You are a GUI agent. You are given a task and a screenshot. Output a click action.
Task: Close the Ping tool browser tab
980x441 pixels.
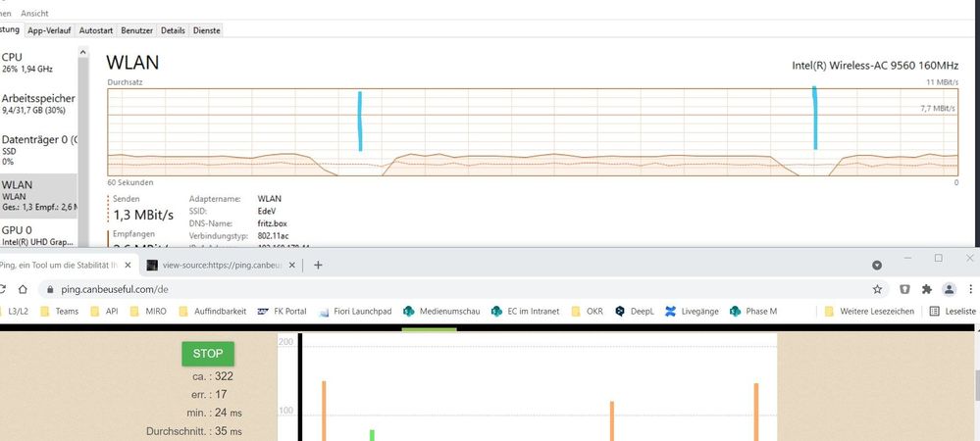[129, 265]
